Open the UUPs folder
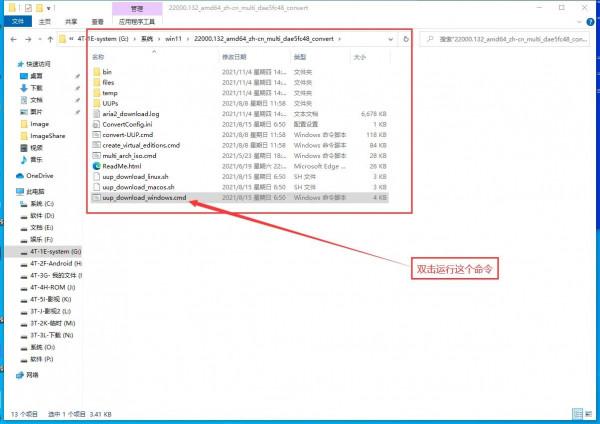This screenshot has width=600, height=424. click(111, 103)
